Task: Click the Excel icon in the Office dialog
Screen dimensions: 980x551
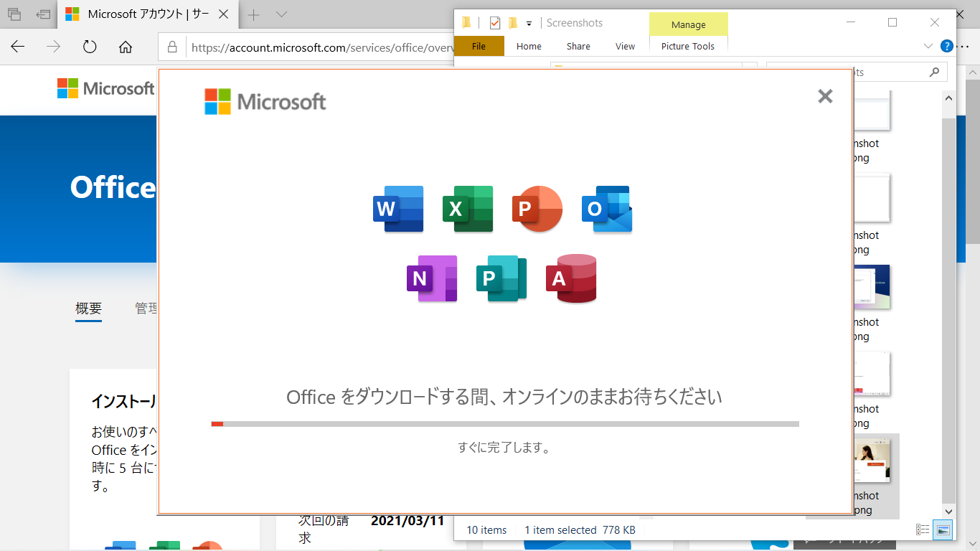Action: coord(468,209)
